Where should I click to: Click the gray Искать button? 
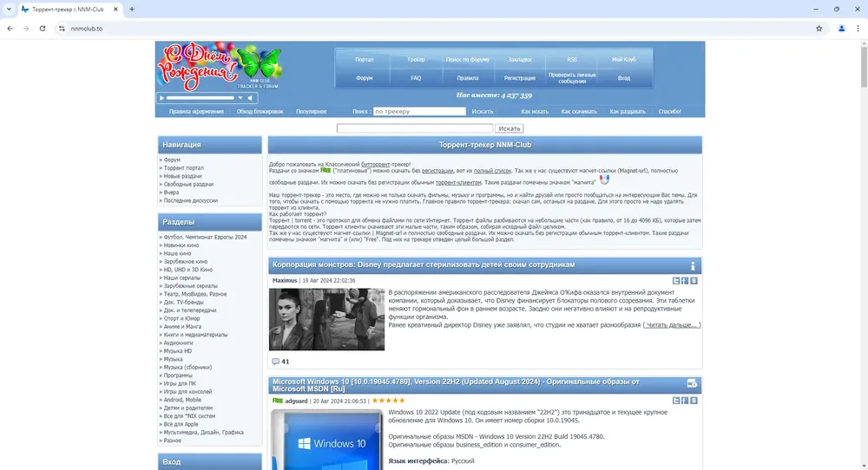pos(510,128)
